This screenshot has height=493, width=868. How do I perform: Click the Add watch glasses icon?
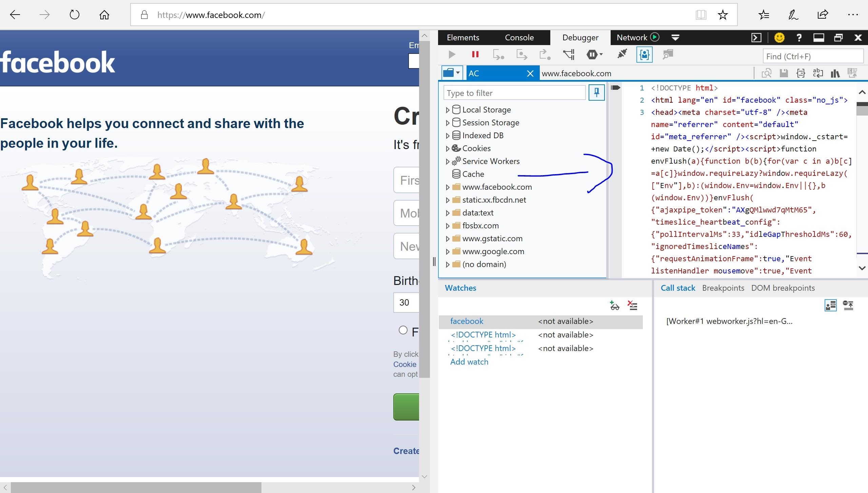point(614,306)
